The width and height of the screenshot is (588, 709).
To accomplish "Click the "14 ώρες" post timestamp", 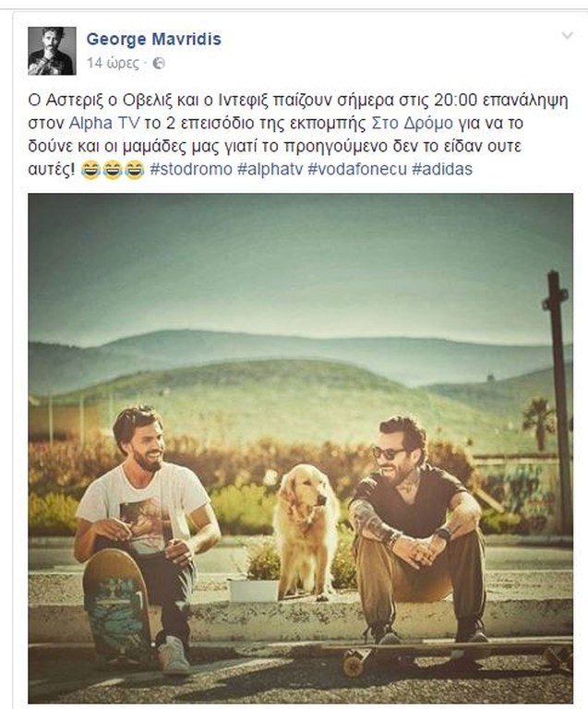I will 113,64.
